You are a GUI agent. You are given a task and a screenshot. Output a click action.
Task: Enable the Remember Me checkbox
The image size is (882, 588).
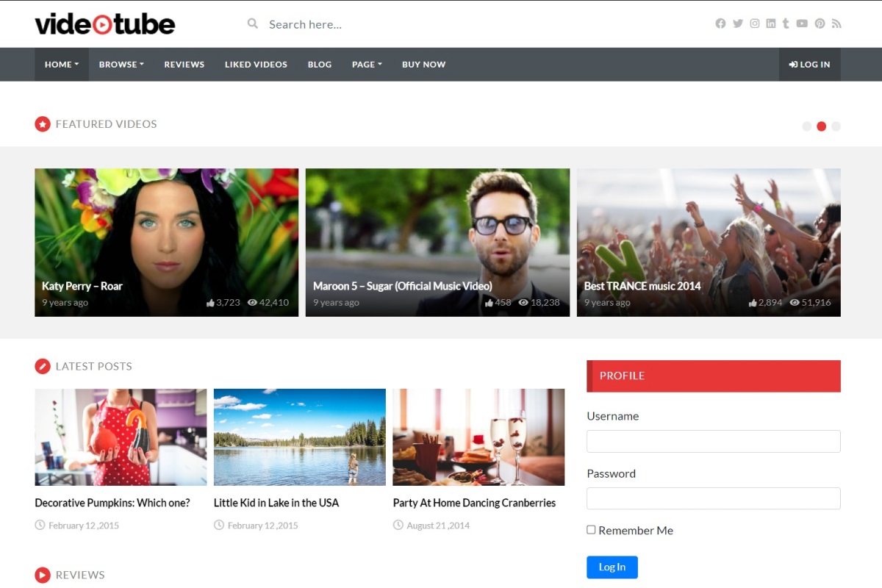click(x=591, y=530)
